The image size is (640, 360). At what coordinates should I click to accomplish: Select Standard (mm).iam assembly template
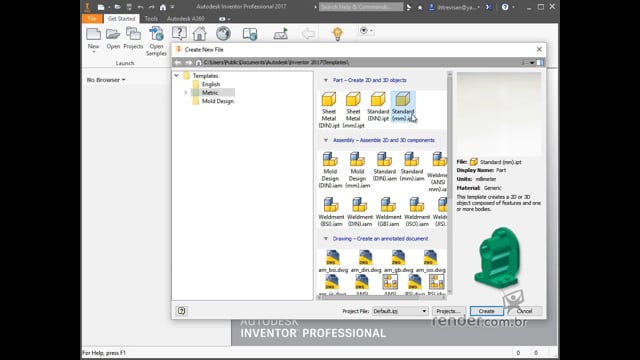coord(411,167)
